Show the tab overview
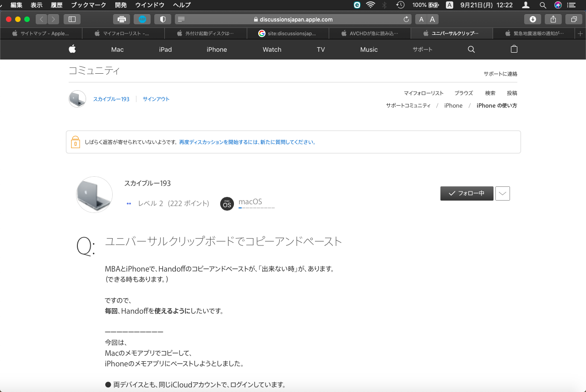 tap(574, 19)
